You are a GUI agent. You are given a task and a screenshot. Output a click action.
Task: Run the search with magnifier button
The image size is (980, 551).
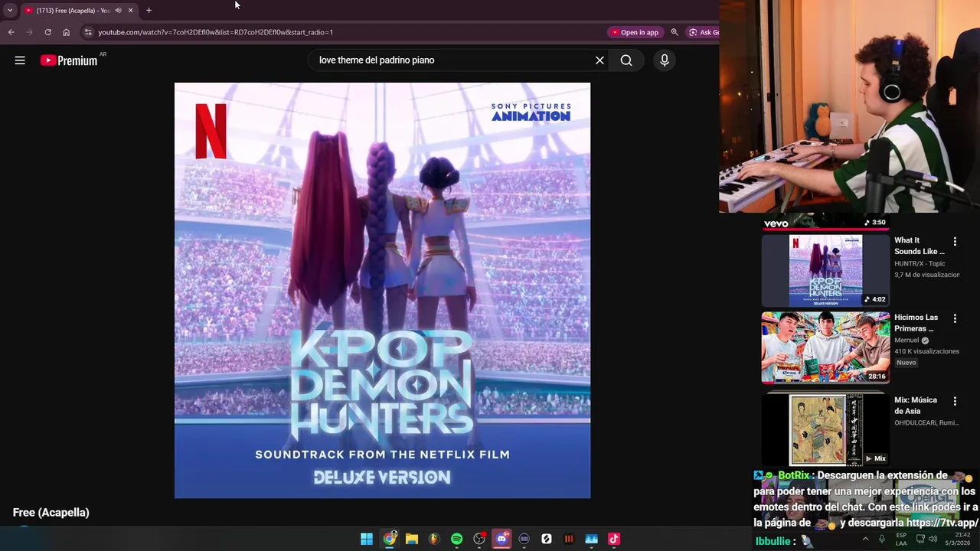click(x=626, y=60)
